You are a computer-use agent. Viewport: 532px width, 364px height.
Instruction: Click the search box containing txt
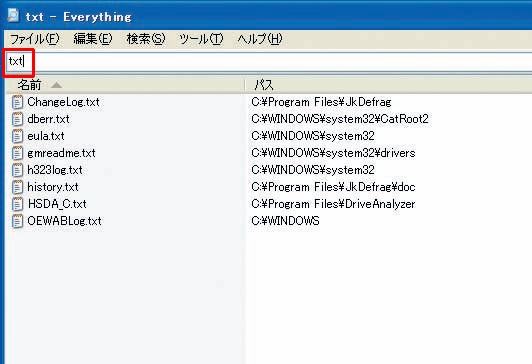click(x=268, y=61)
